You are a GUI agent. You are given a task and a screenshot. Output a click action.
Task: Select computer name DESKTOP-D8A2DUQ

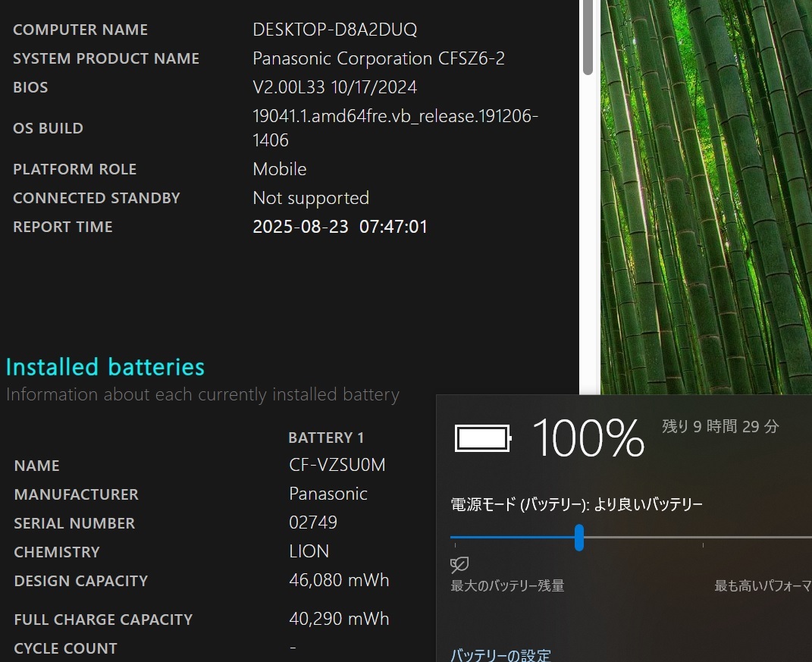(334, 30)
